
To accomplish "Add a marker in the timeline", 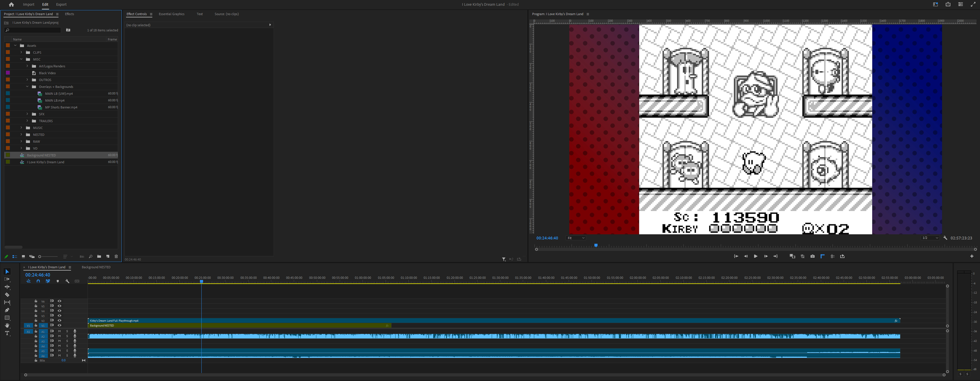I will coord(57,281).
